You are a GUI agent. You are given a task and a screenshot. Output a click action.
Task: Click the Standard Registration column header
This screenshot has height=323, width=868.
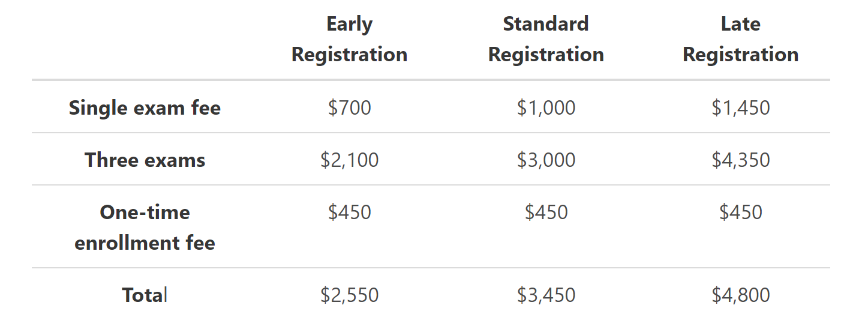[546, 40]
